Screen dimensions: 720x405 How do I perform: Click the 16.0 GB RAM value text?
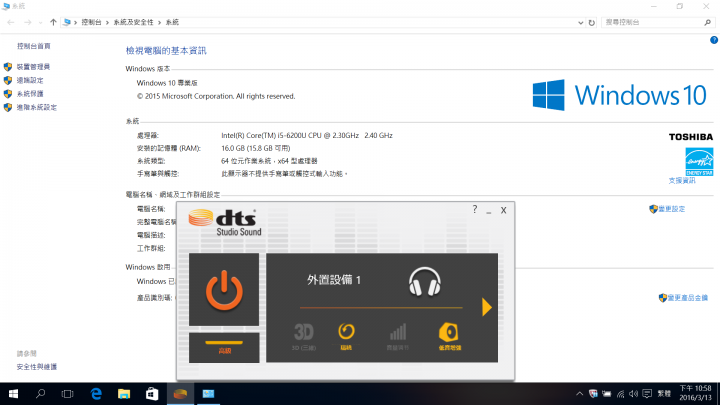click(x=255, y=148)
